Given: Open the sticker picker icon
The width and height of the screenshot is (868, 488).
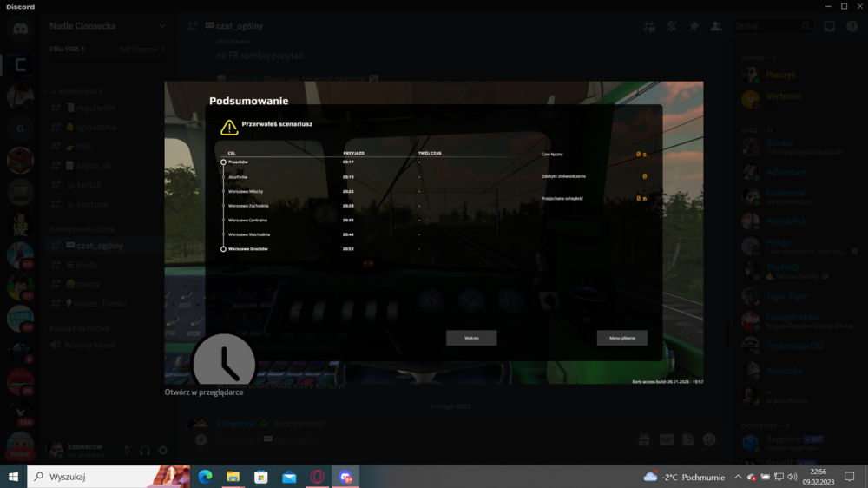Looking at the screenshot, I should pyautogui.click(x=688, y=439).
